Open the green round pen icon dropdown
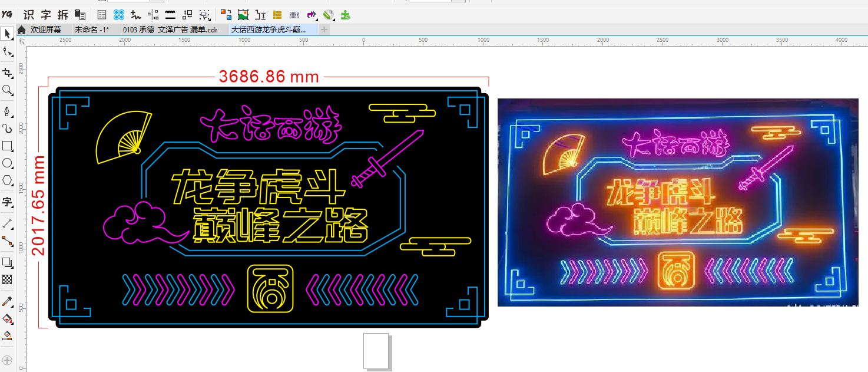The height and width of the screenshot is (372, 868). pyautogui.click(x=329, y=15)
